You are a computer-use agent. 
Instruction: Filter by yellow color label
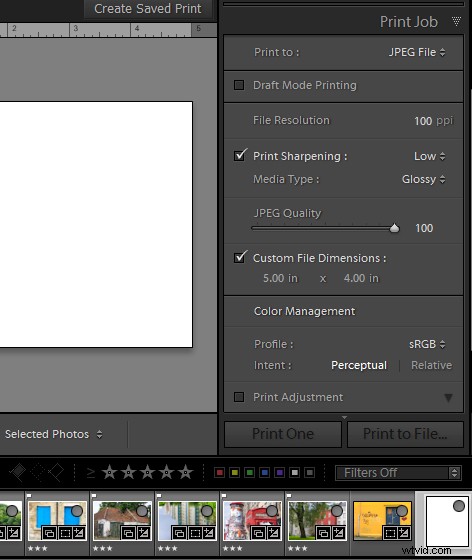click(235, 473)
